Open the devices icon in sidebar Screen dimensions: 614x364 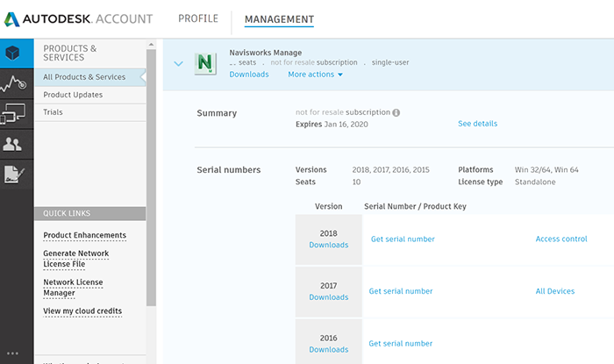point(13,114)
